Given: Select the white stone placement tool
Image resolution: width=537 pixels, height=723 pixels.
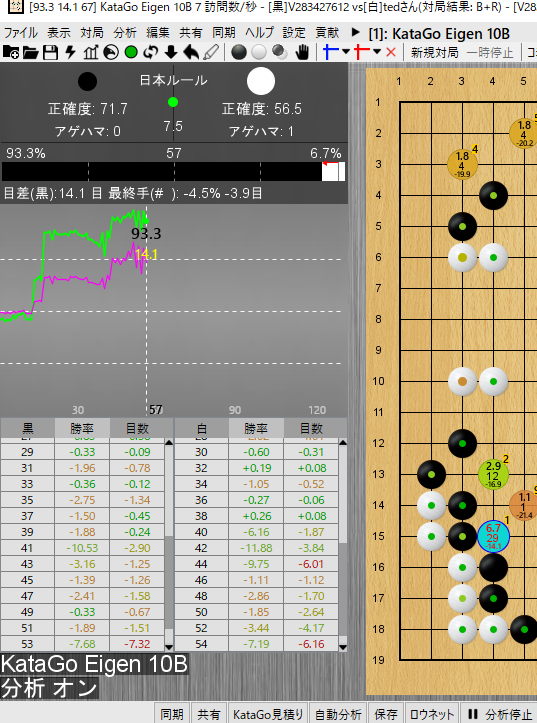Looking at the screenshot, I should [x=259, y=53].
